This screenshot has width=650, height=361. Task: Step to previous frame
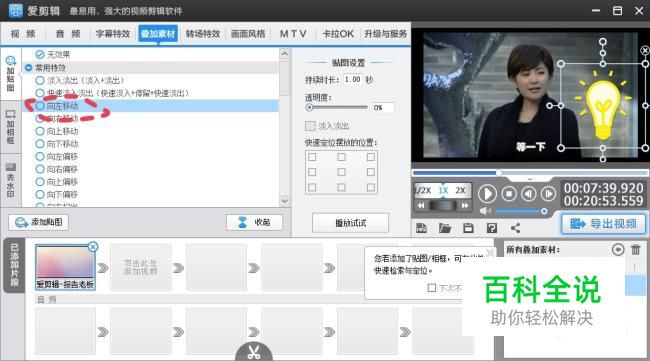529,194
